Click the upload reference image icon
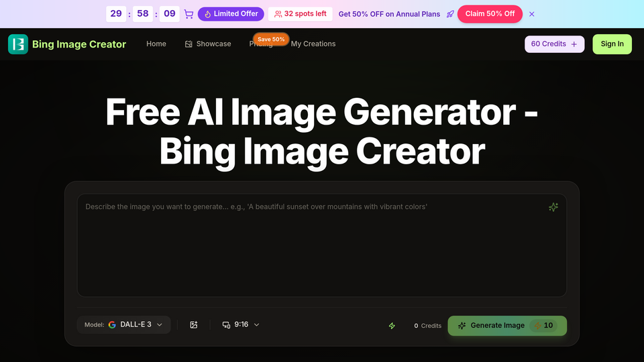The image size is (644, 362). (194, 324)
